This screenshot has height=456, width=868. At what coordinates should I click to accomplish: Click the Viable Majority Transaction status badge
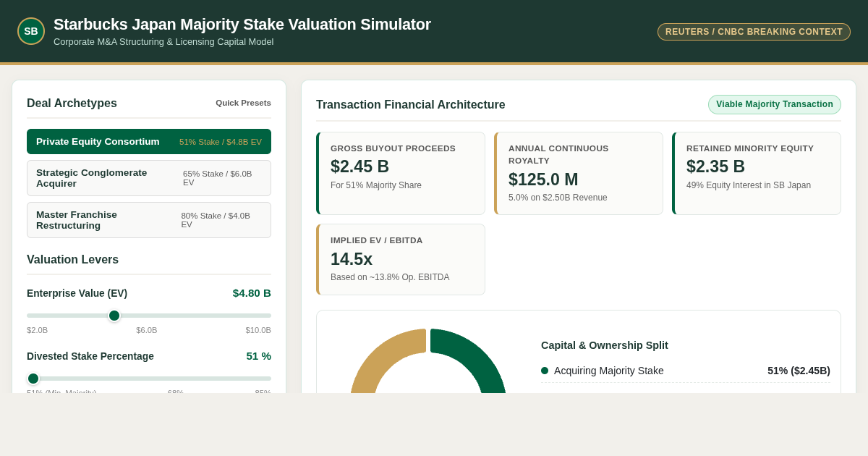coord(775,104)
